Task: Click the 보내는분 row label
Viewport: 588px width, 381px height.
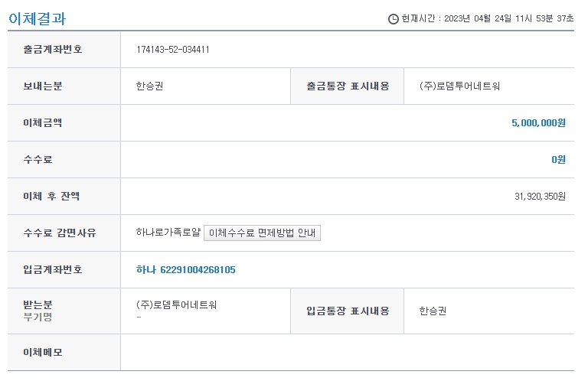Action: pos(43,86)
